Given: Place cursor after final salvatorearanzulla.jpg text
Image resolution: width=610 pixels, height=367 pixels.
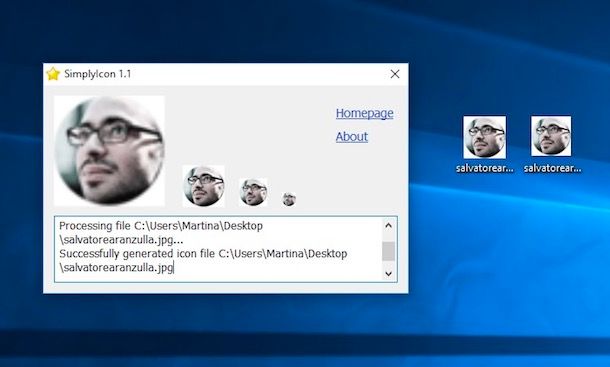Looking at the screenshot, I should pyautogui.click(x=174, y=268).
